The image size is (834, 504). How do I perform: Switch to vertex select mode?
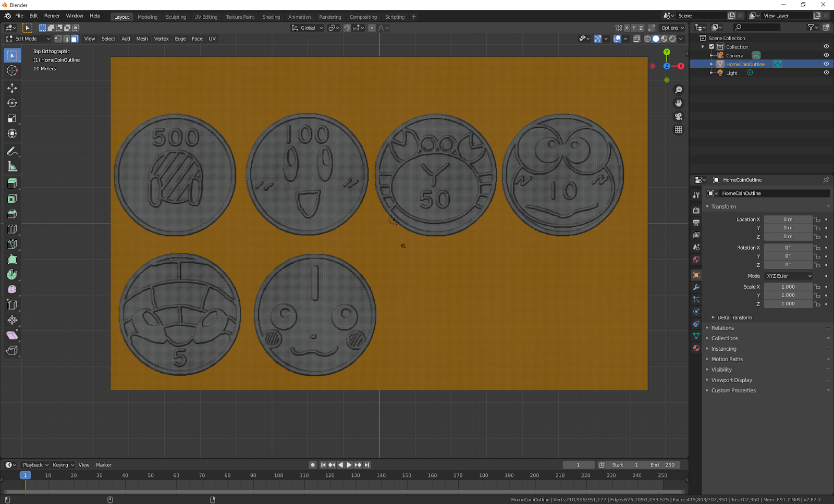[58, 39]
